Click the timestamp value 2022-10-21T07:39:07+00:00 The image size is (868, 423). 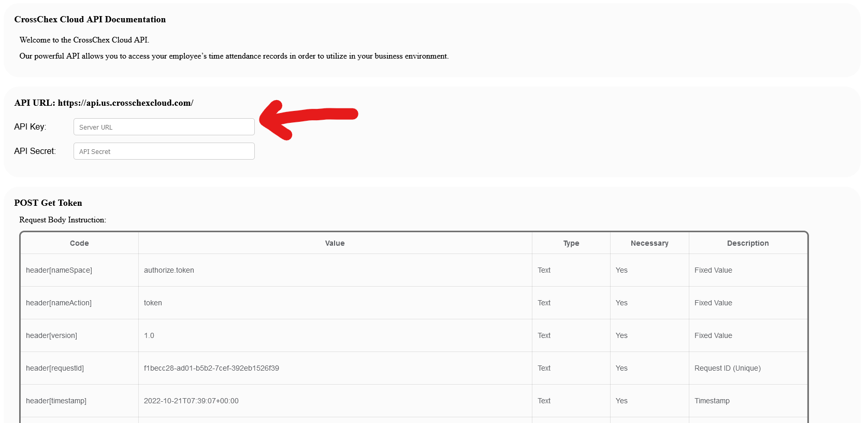(191, 401)
